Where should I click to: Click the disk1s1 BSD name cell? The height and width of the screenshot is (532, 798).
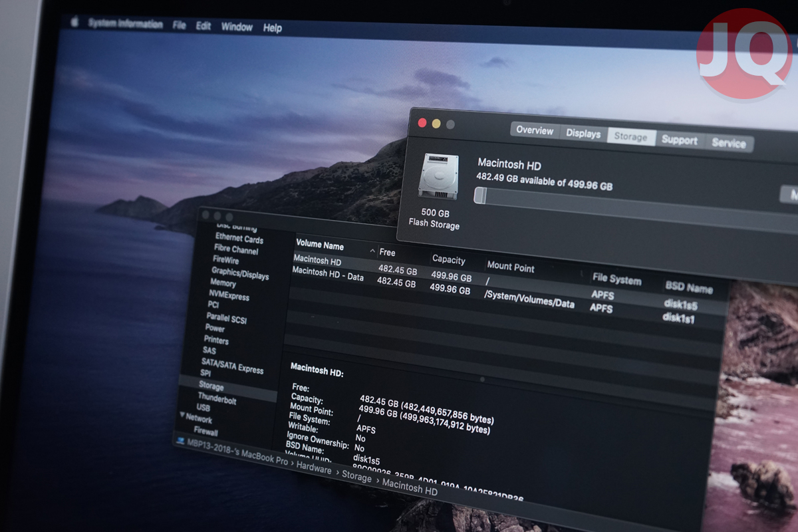[x=679, y=317]
